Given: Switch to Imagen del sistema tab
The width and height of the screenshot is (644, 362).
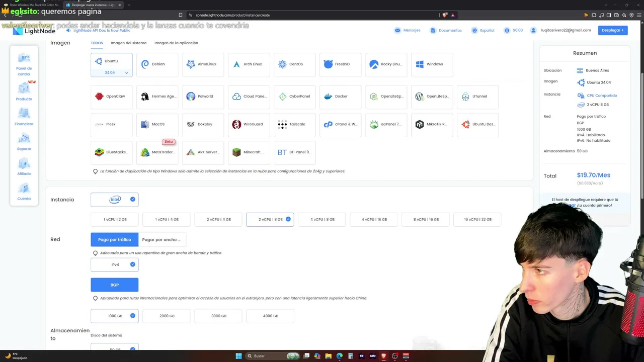Looking at the screenshot, I should point(129,43).
